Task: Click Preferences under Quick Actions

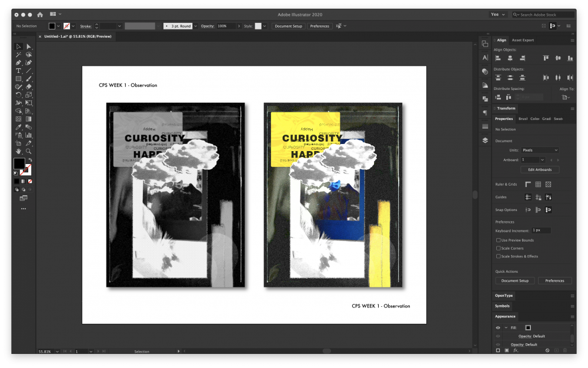Action: click(x=554, y=280)
